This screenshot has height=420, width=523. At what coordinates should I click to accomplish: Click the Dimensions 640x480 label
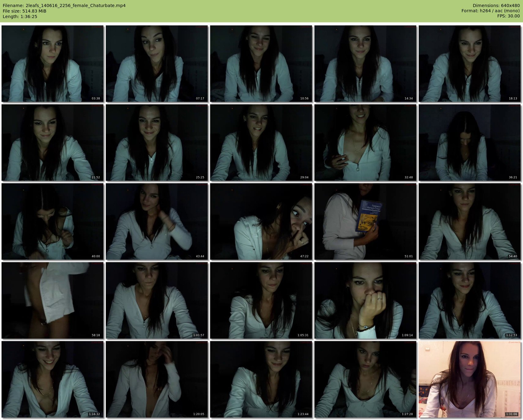click(x=496, y=6)
